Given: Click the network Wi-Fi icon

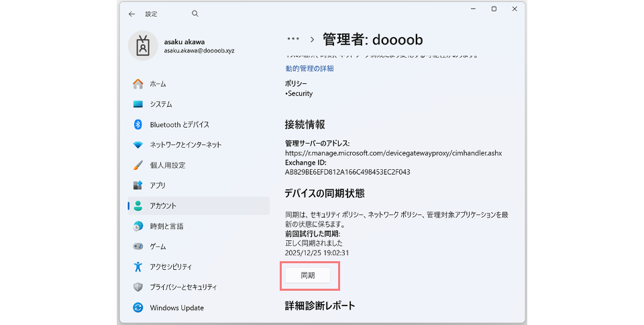Looking at the screenshot, I should [x=138, y=145].
